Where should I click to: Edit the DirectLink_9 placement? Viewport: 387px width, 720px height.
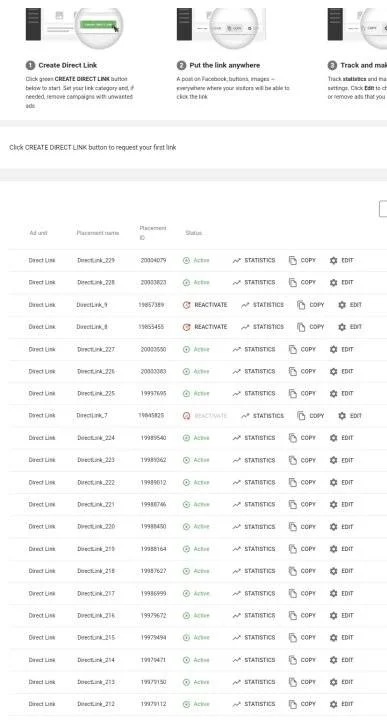click(x=350, y=305)
